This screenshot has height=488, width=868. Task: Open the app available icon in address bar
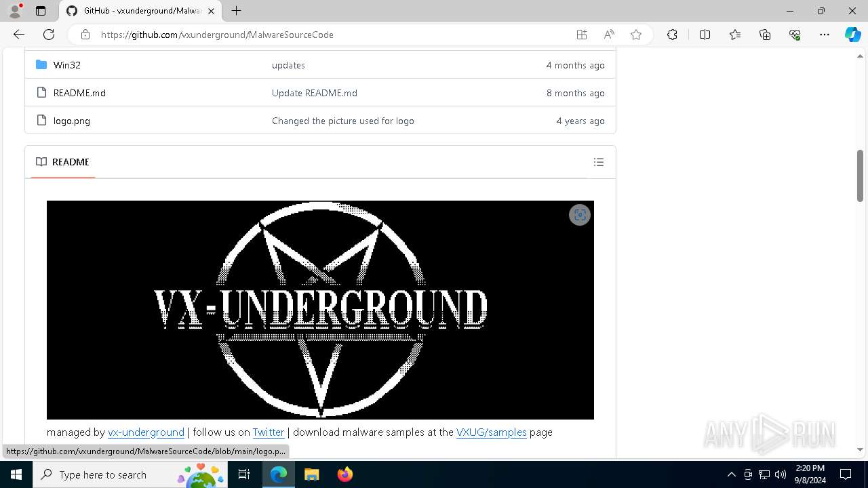(582, 35)
